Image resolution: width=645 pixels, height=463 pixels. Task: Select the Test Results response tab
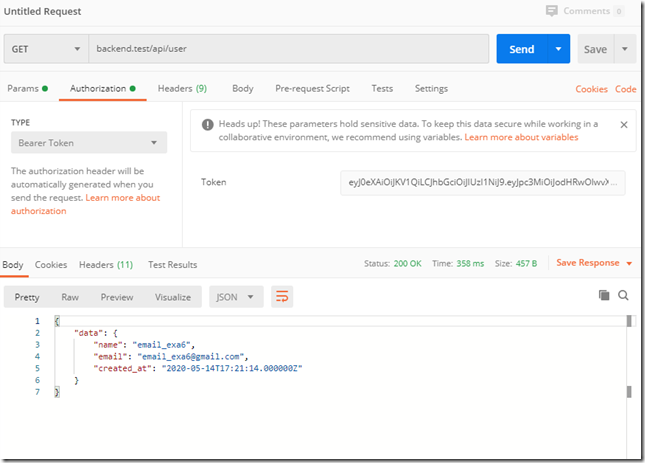pos(172,265)
